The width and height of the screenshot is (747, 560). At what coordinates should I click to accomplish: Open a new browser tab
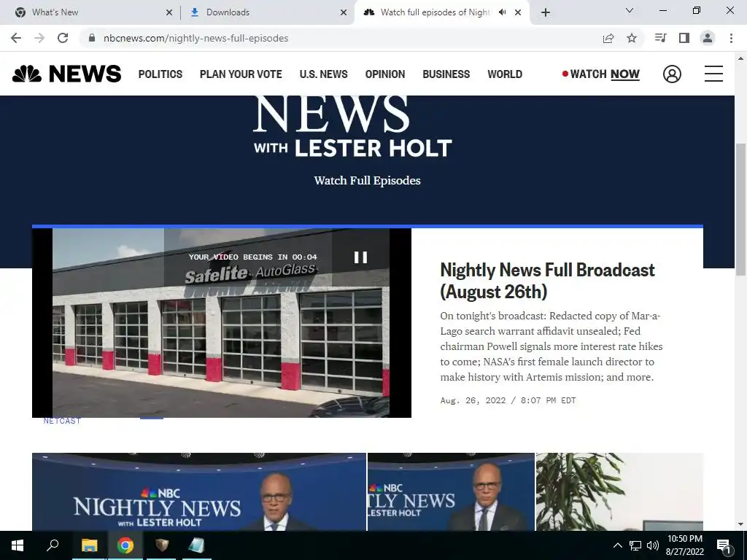tap(546, 12)
